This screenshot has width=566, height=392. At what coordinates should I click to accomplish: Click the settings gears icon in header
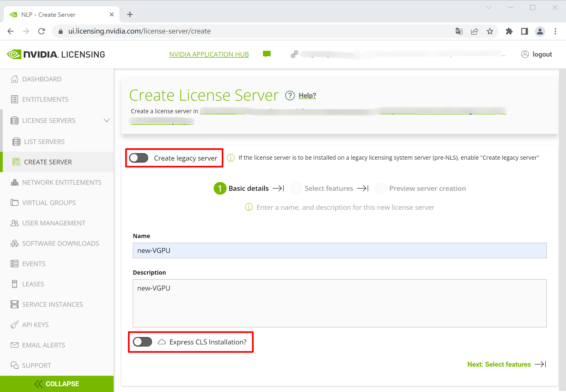click(295, 54)
